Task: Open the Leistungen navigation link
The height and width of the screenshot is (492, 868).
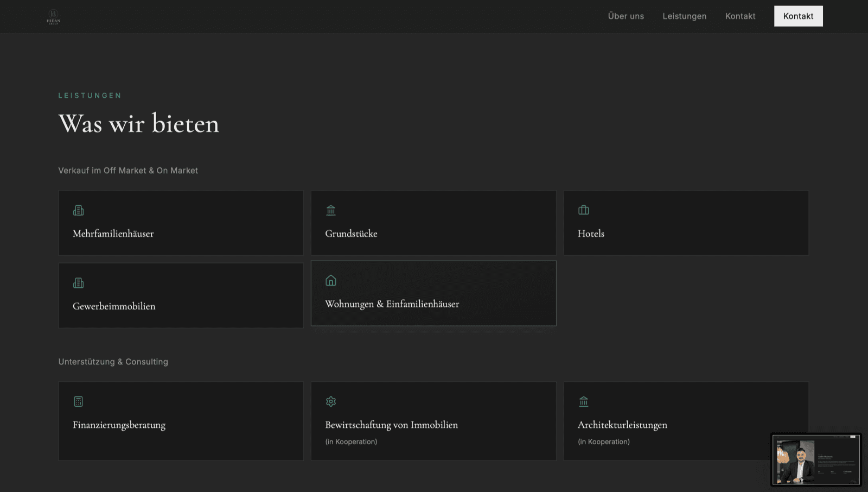Action: click(685, 16)
